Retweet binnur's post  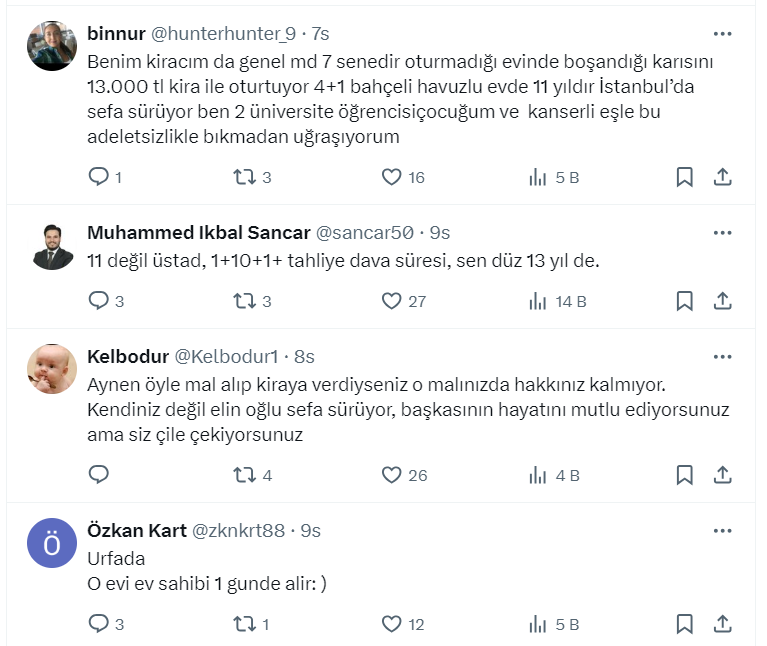pyautogui.click(x=243, y=177)
